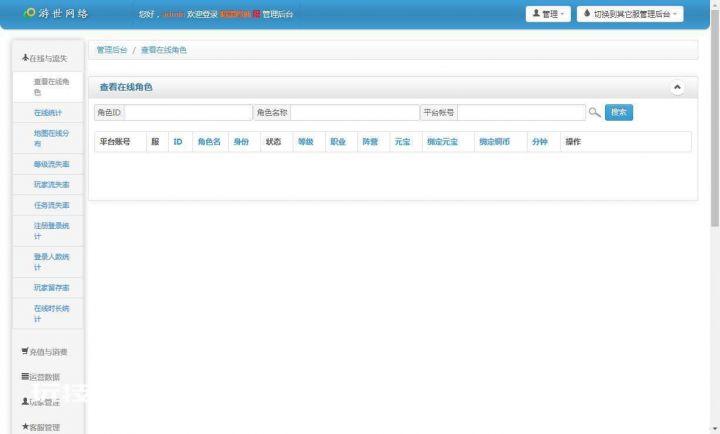This screenshot has width=720, height=434.
Task: Click into the 角色名称 text box
Action: 354,113
